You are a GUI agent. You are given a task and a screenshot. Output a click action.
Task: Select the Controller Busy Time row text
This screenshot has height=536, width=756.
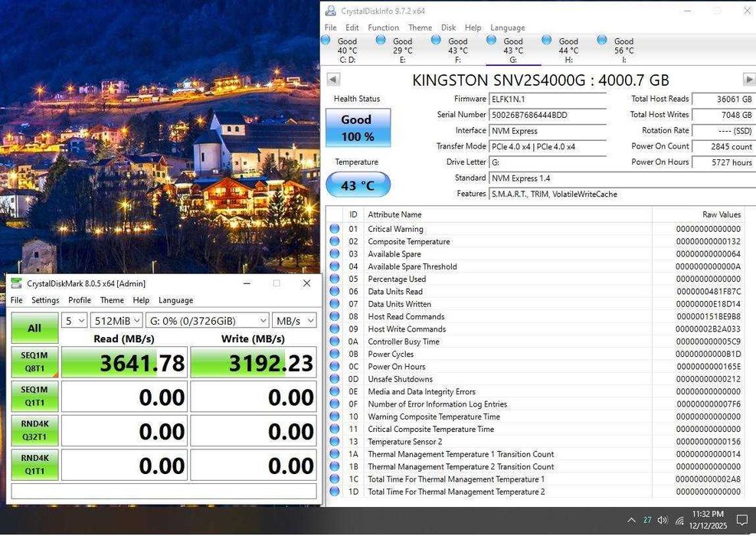click(404, 342)
